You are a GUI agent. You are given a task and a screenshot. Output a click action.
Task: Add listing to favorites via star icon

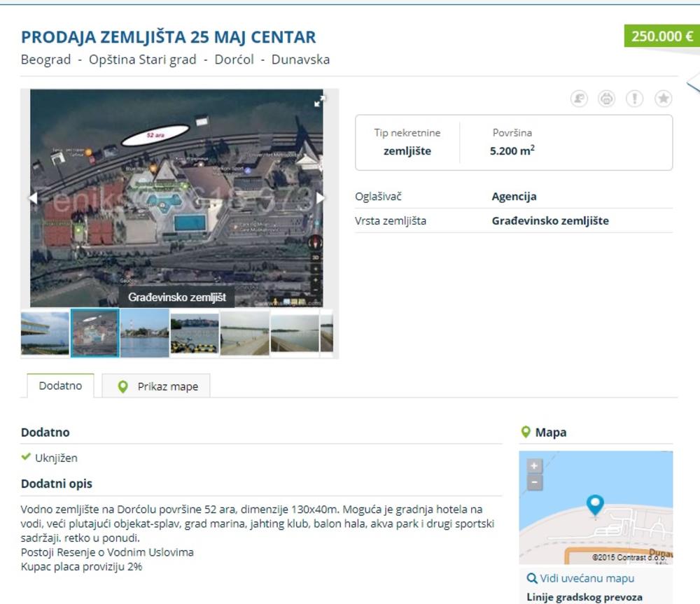[663, 99]
